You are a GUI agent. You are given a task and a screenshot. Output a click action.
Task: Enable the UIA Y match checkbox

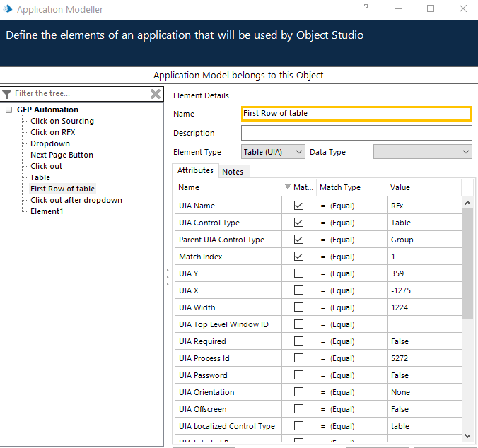pos(298,273)
